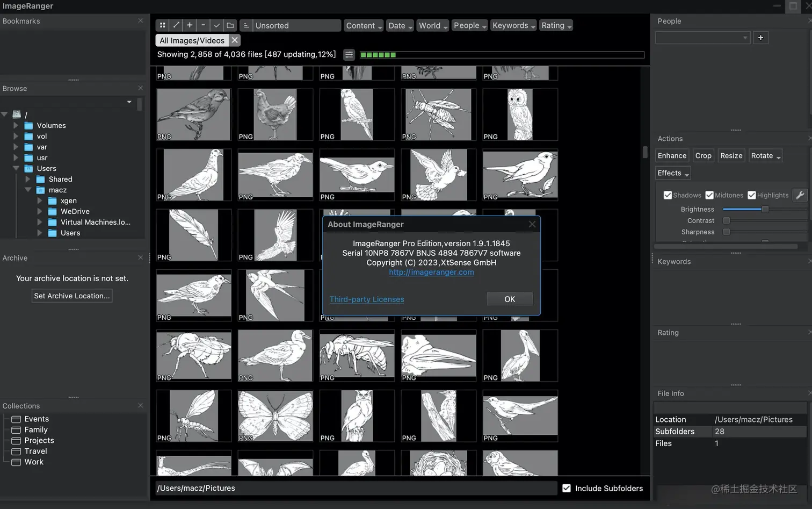The height and width of the screenshot is (509, 812).
Task: Select the WeDrive folder in the tree
Action: [x=75, y=212]
